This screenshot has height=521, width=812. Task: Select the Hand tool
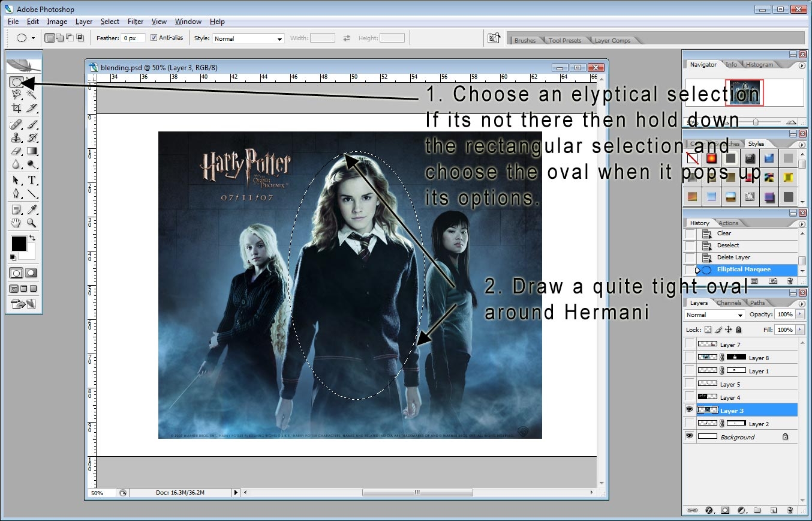tap(16, 222)
